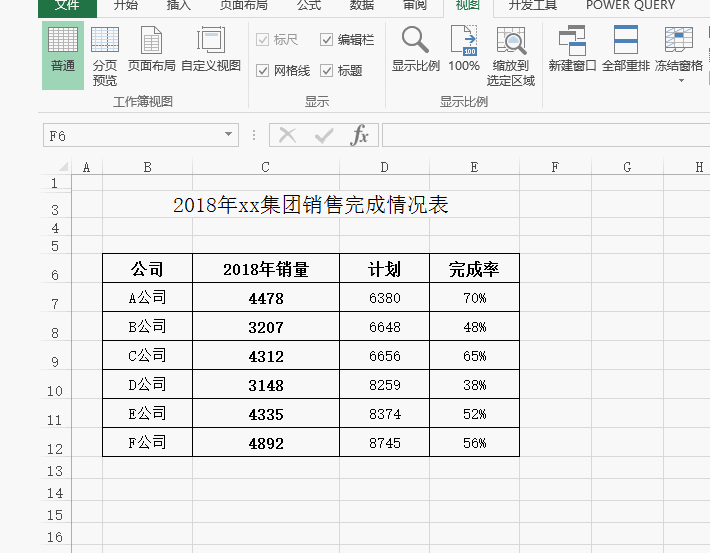Screen dimensions: 710x553
Task: Click cell 'E公司'
Action: click(148, 413)
